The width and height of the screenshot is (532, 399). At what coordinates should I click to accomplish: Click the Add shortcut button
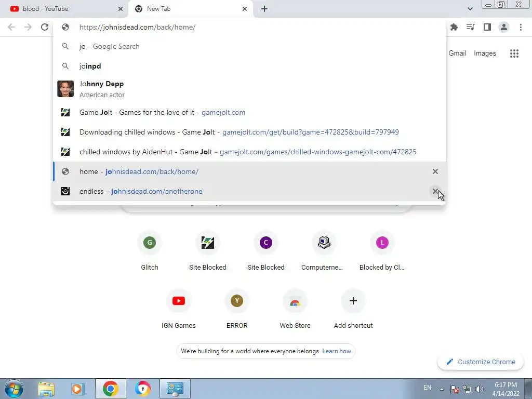click(353, 310)
